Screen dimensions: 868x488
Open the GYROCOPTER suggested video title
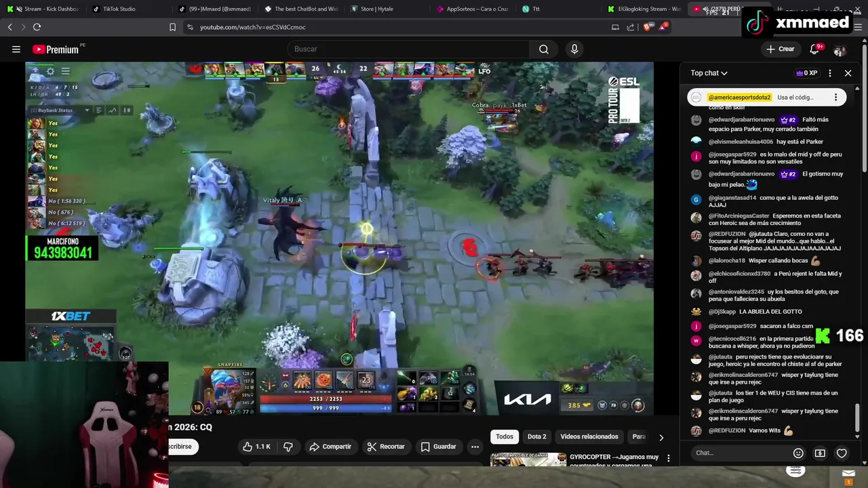pyautogui.click(x=614, y=461)
